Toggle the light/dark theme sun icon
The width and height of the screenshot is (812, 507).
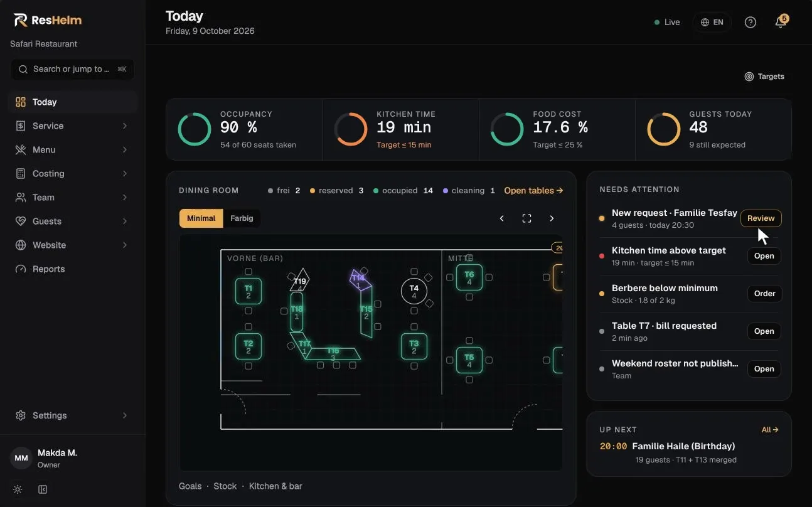pyautogui.click(x=18, y=489)
